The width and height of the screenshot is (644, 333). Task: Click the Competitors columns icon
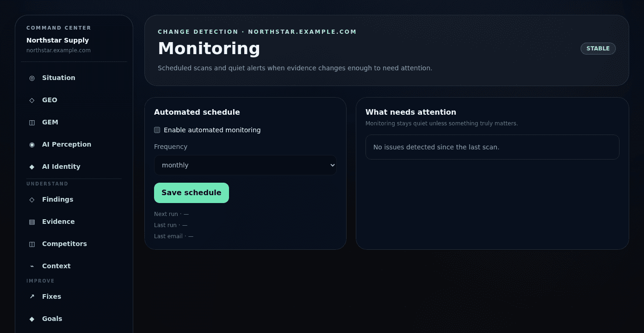click(x=32, y=244)
